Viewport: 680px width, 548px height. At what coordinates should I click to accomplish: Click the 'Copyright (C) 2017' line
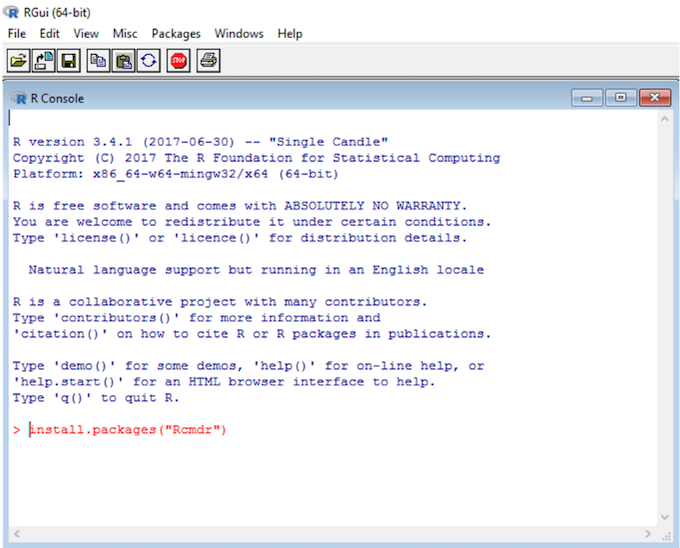(256, 158)
